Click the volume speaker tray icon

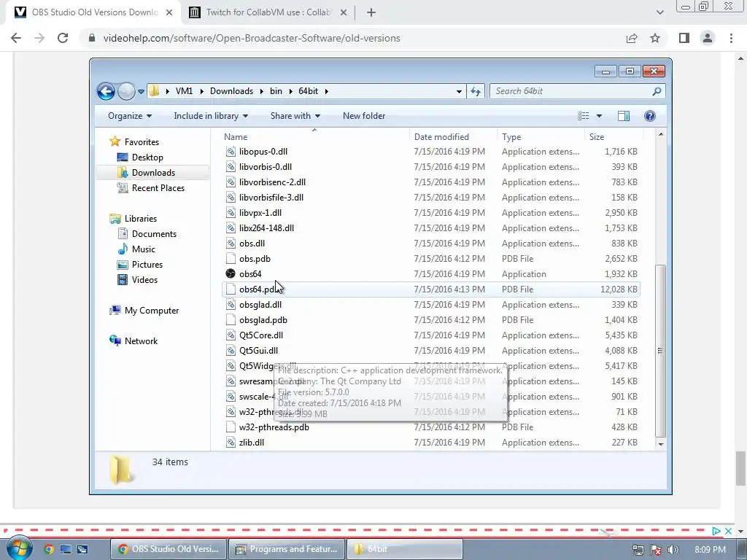tap(673, 550)
